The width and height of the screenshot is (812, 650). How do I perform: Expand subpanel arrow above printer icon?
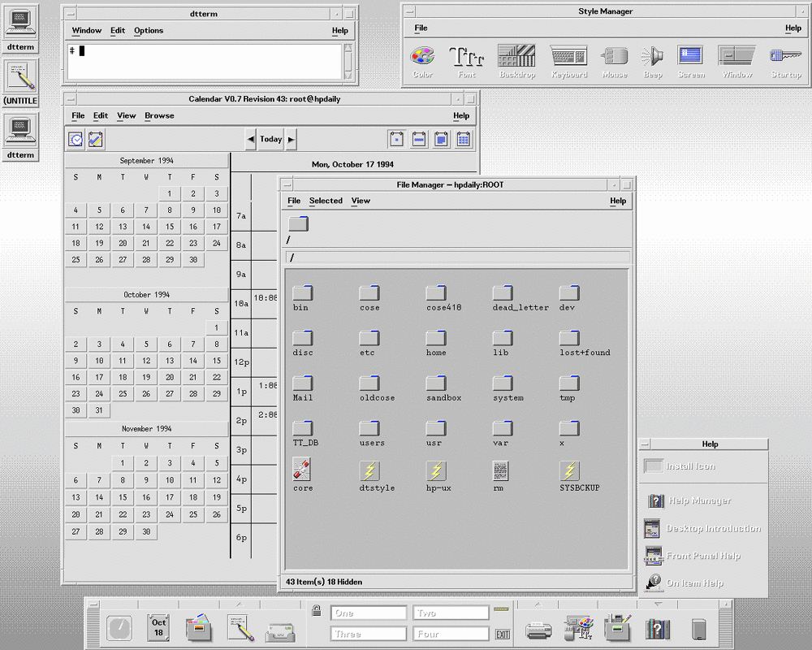[538, 604]
